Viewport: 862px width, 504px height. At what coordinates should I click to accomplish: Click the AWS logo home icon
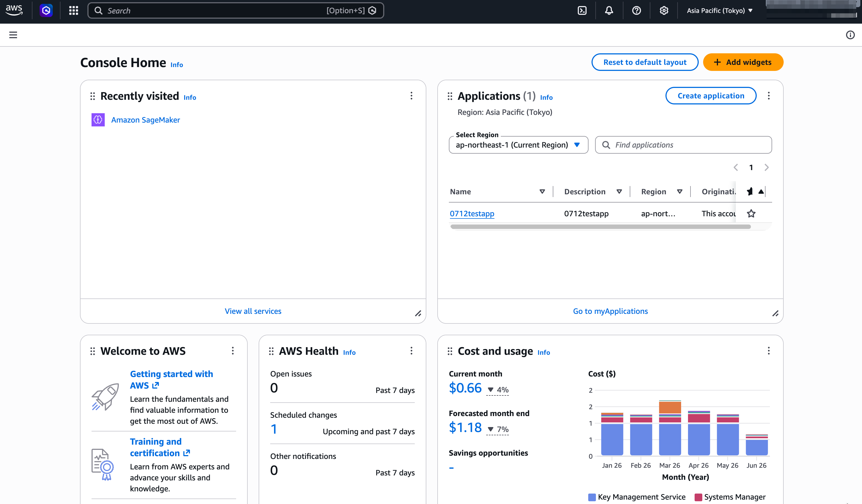[14, 10]
